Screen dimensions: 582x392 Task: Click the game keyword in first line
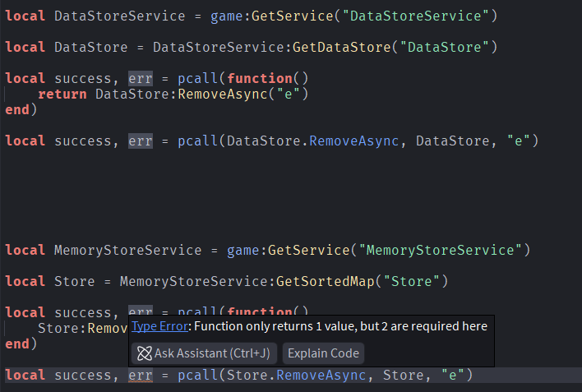(226, 16)
